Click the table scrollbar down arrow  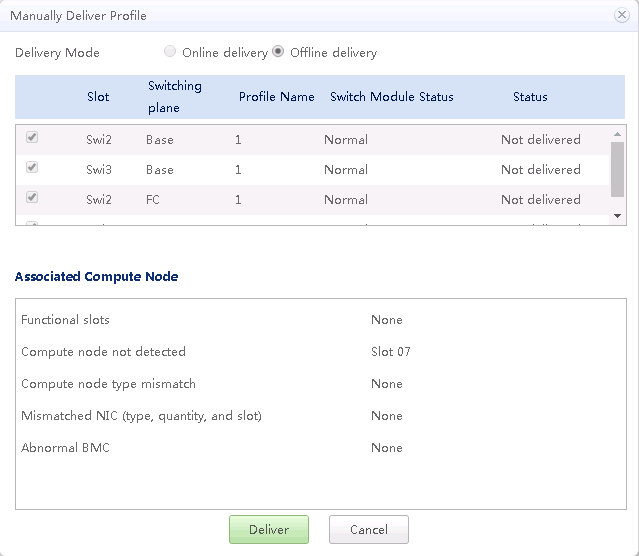click(617, 216)
